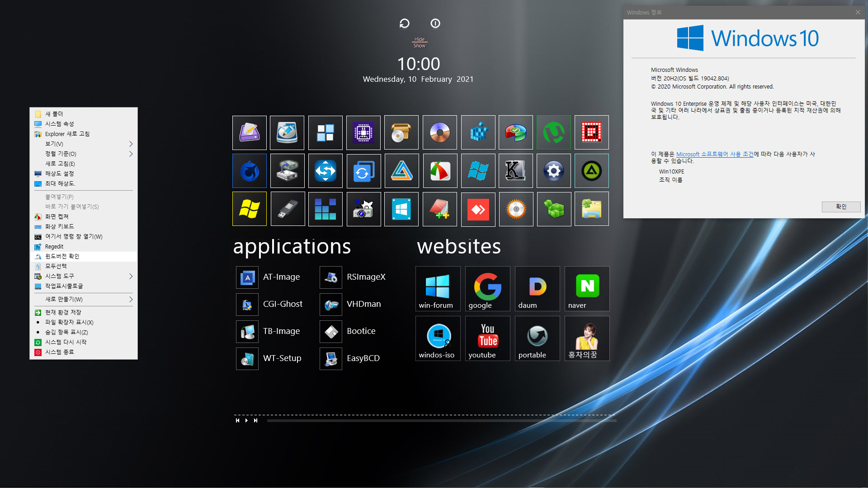The height and width of the screenshot is (488, 868).
Task: Close the Windows 정보 dialog
Action: 858,13
